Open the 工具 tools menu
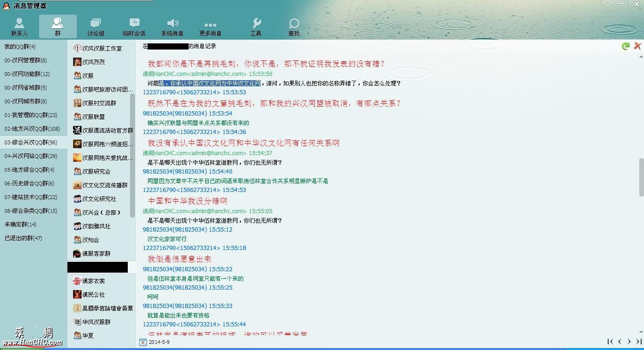 (256, 27)
